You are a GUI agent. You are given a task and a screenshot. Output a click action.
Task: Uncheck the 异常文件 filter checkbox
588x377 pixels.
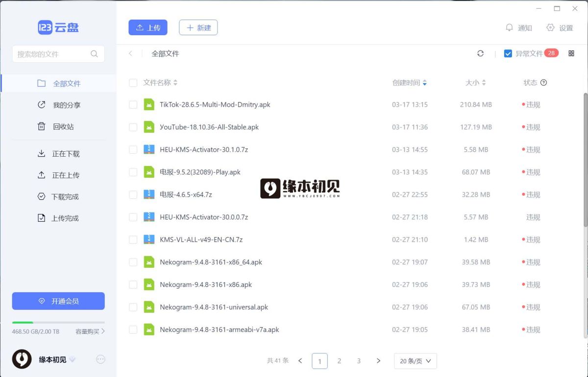pyautogui.click(x=508, y=53)
